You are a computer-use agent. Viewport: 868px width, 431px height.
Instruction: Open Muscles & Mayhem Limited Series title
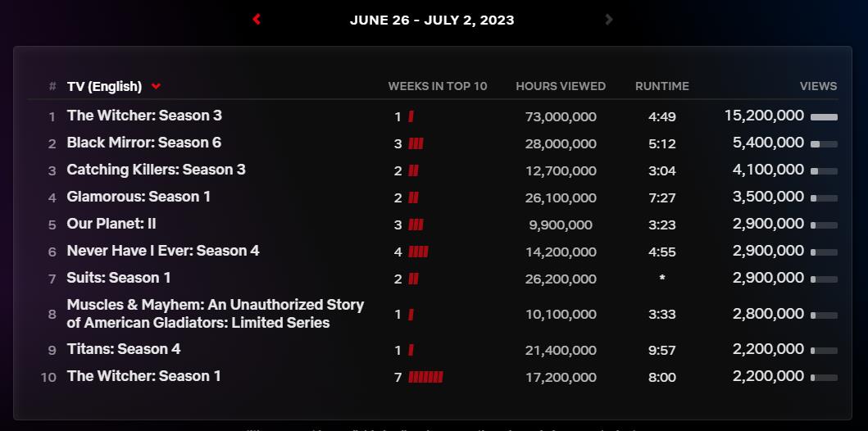tap(215, 314)
